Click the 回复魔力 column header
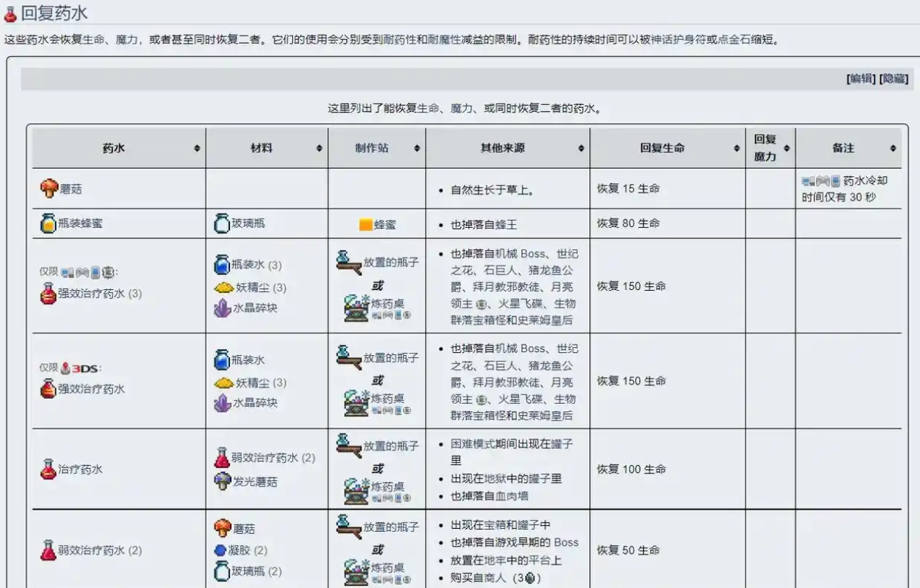Viewport: 920px width, 588px height. [x=765, y=148]
